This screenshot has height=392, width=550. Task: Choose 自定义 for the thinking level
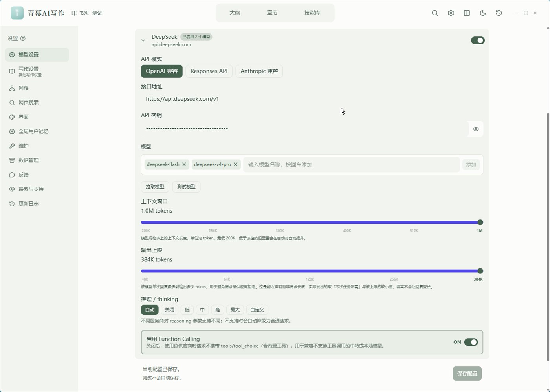[x=257, y=310]
